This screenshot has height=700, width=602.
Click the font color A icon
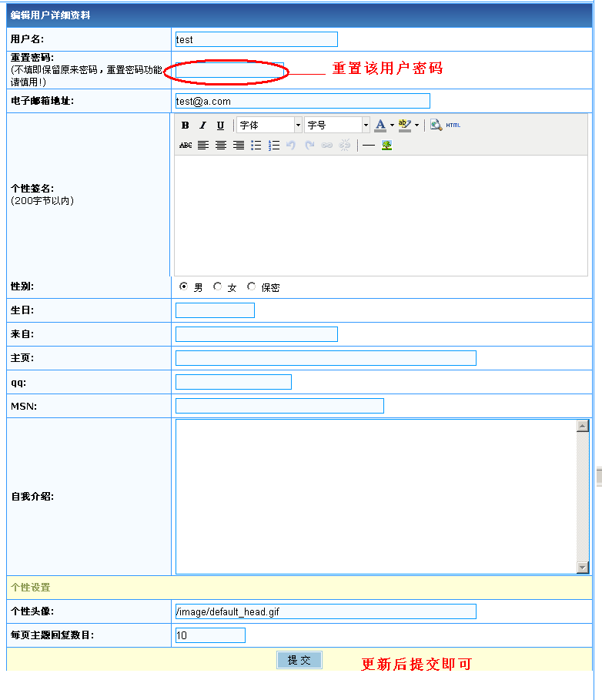point(380,126)
